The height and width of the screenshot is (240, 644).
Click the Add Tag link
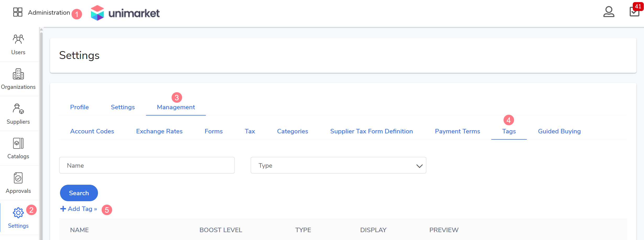[79, 209]
